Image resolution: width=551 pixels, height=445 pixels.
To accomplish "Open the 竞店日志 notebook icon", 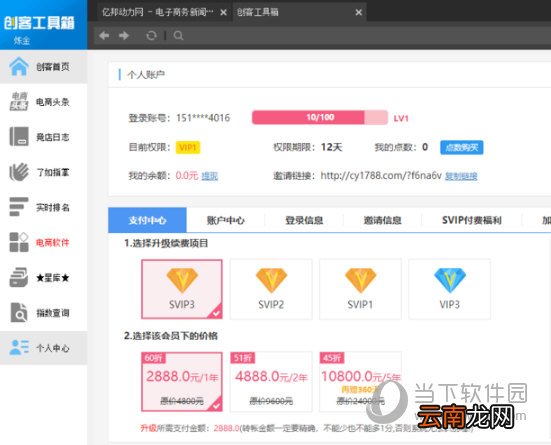I will tap(19, 137).
